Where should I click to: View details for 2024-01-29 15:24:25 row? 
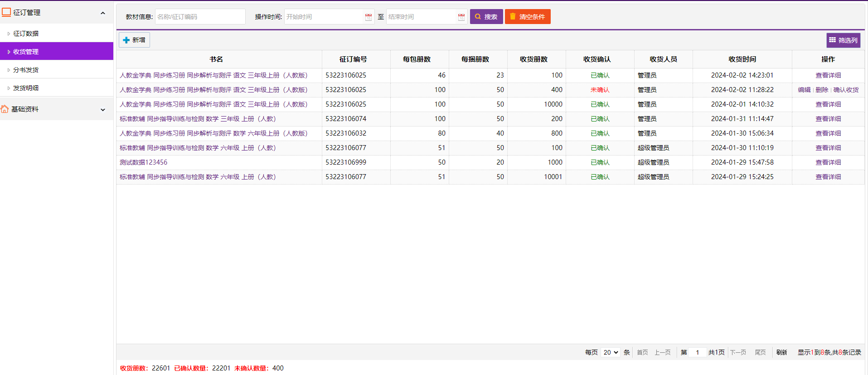[828, 177]
